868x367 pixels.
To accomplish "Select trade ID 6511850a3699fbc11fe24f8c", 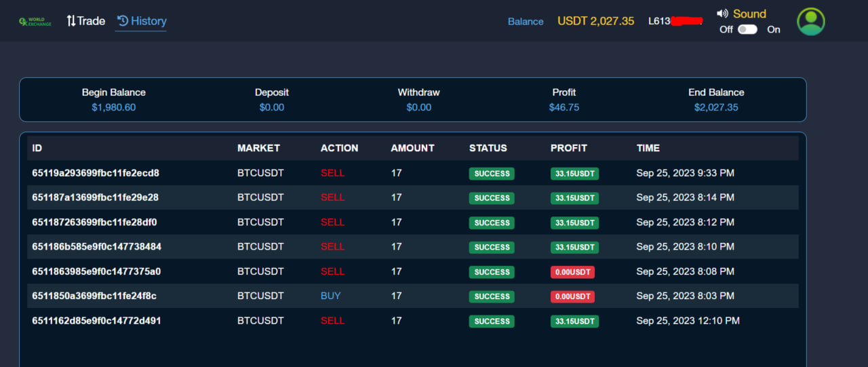I will click(x=94, y=296).
